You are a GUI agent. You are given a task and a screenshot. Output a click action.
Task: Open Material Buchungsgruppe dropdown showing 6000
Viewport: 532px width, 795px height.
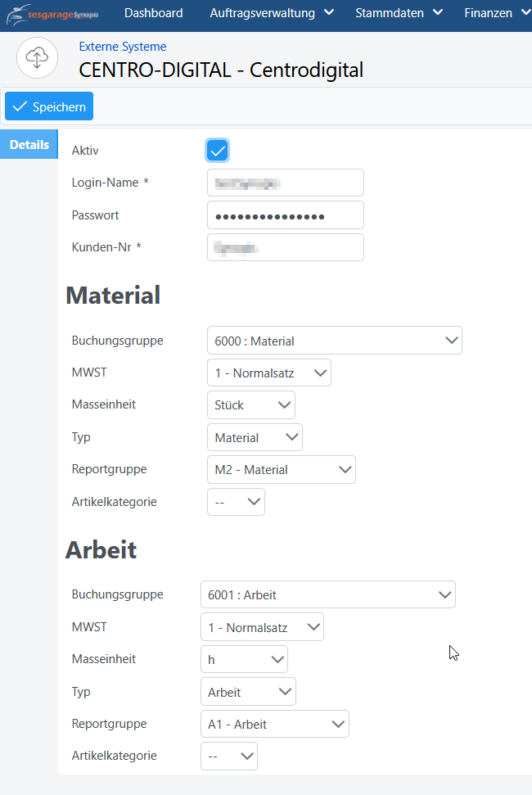(335, 341)
